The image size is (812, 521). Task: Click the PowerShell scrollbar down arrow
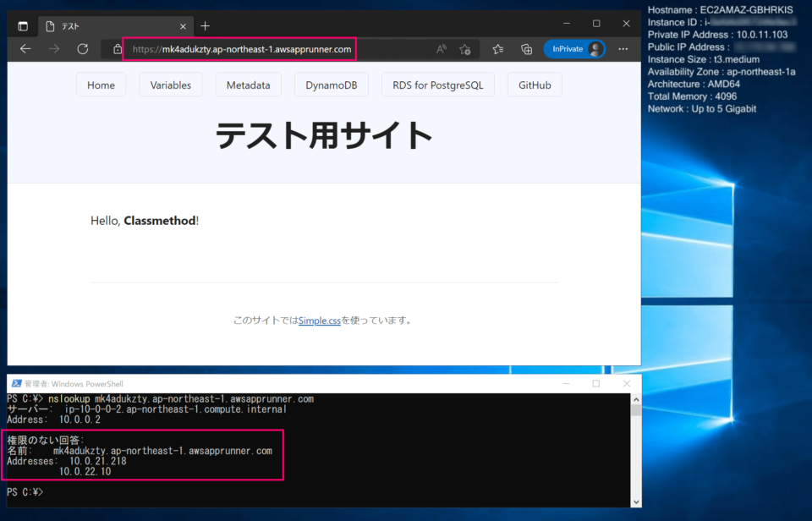tap(635, 501)
